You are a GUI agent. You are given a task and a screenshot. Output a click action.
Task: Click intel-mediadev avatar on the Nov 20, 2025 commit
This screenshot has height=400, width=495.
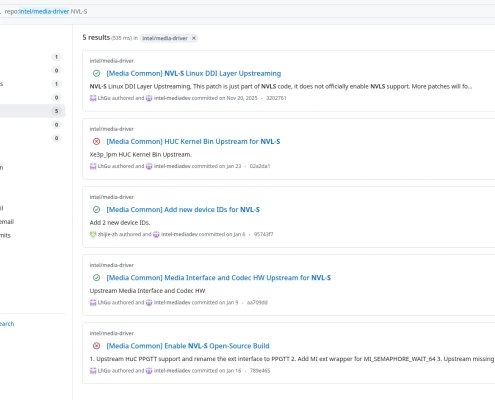[149, 98]
